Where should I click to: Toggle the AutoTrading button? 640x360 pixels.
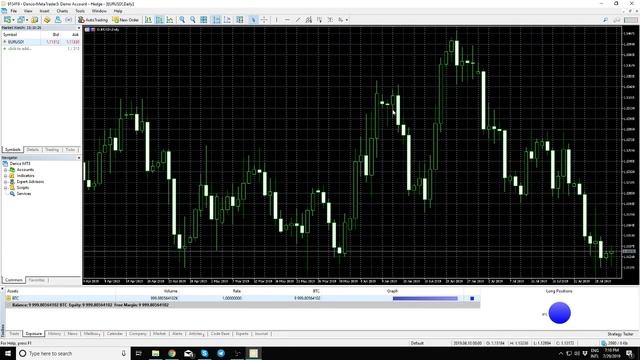[93, 20]
